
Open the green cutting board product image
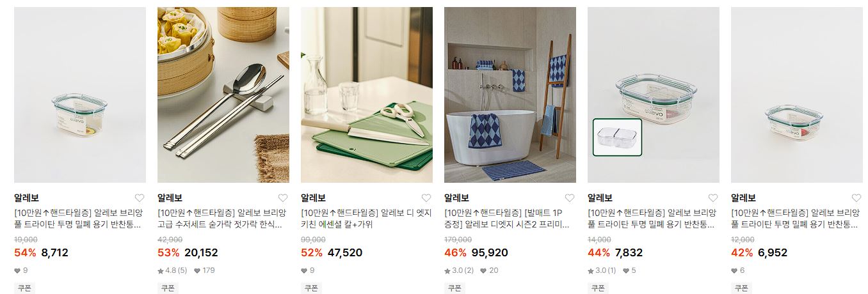pyautogui.click(x=367, y=95)
